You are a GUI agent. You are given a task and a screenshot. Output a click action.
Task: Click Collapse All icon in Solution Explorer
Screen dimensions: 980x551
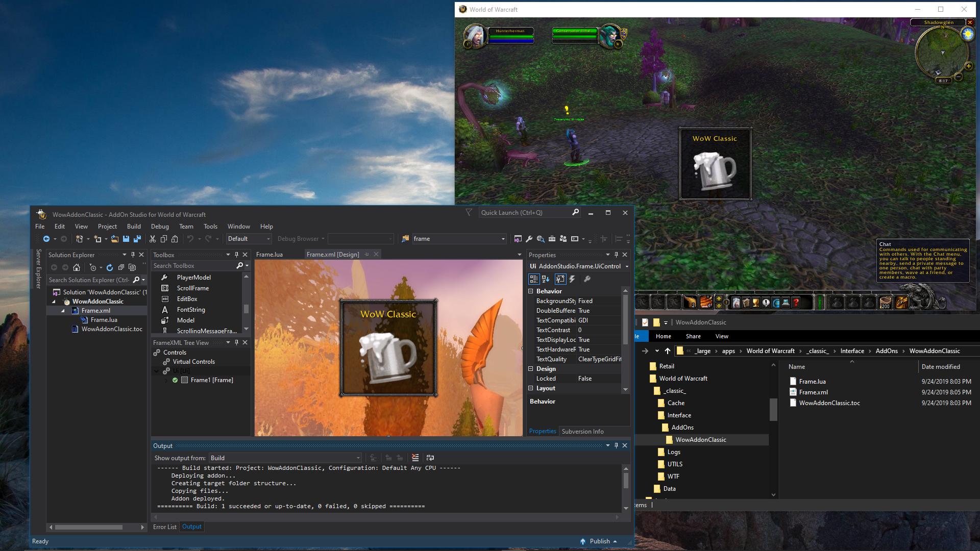point(121,267)
